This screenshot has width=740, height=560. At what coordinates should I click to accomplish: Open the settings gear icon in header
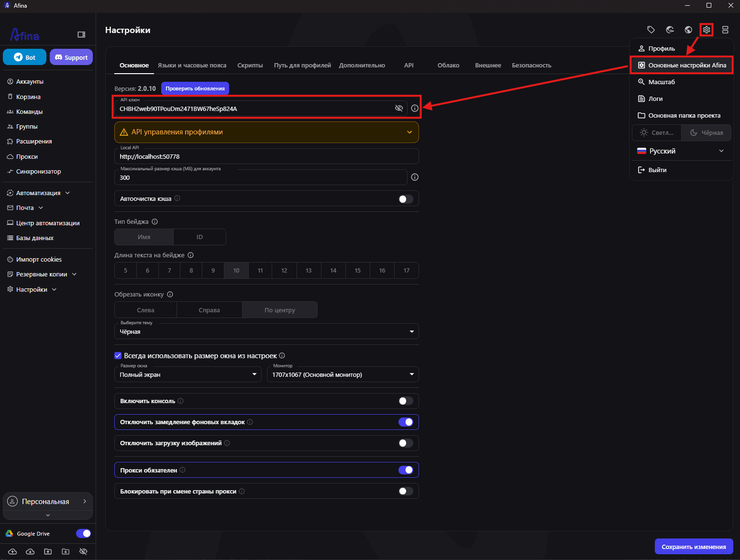coord(707,30)
